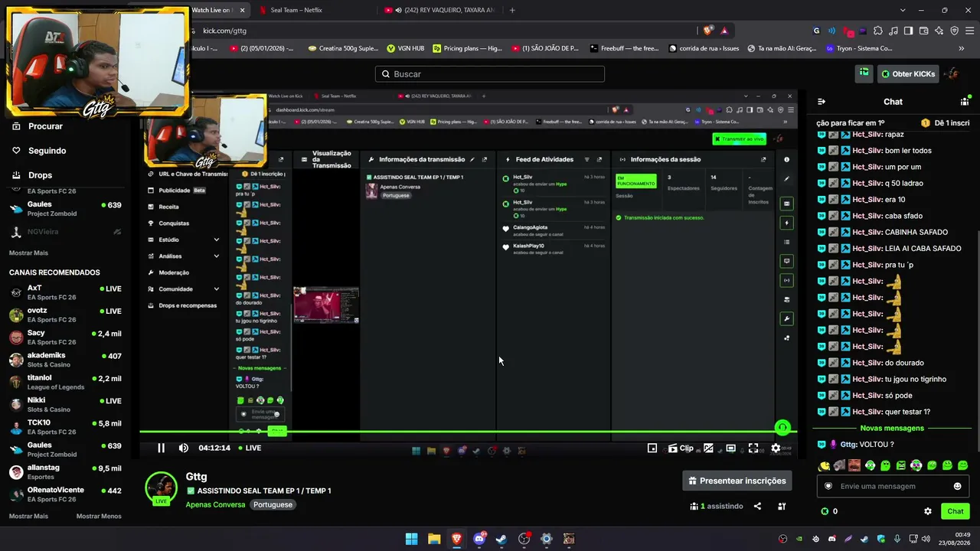Open the emoji picker smiley
The height and width of the screenshot is (551, 980).
(957, 486)
